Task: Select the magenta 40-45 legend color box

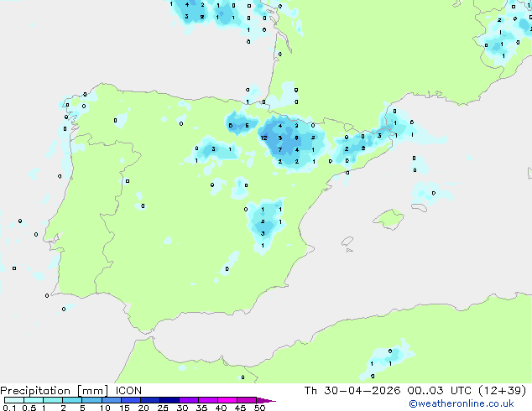Action: coord(227,400)
